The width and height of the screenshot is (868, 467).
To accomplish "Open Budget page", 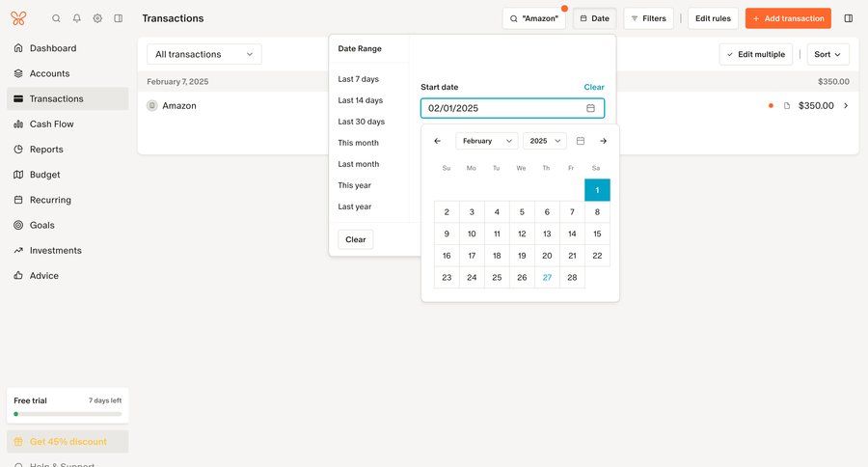I will 68,175.
